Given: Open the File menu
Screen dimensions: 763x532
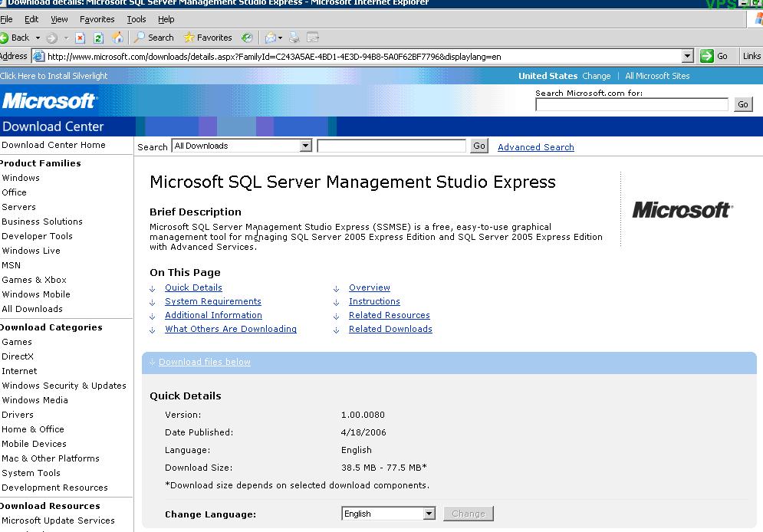Looking at the screenshot, I should pyautogui.click(x=6, y=19).
